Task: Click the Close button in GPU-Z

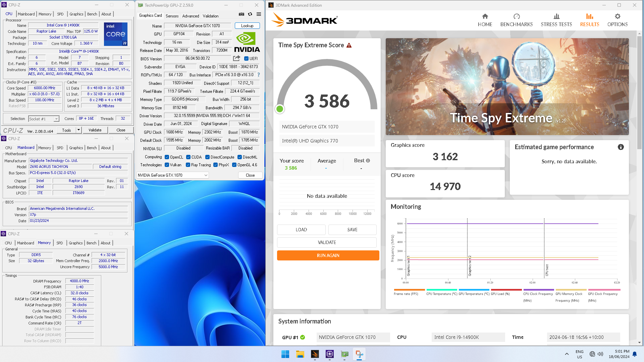Action: pyautogui.click(x=250, y=175)
